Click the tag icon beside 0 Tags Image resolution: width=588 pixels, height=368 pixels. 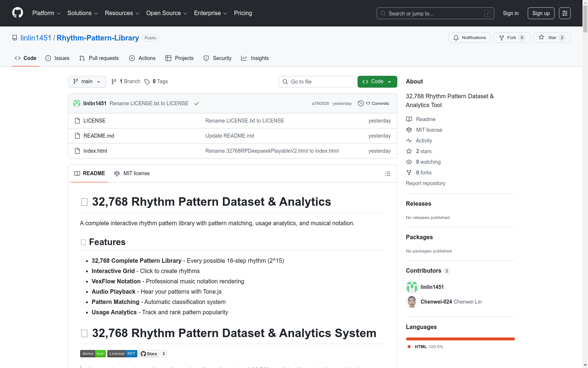[147, 82]
